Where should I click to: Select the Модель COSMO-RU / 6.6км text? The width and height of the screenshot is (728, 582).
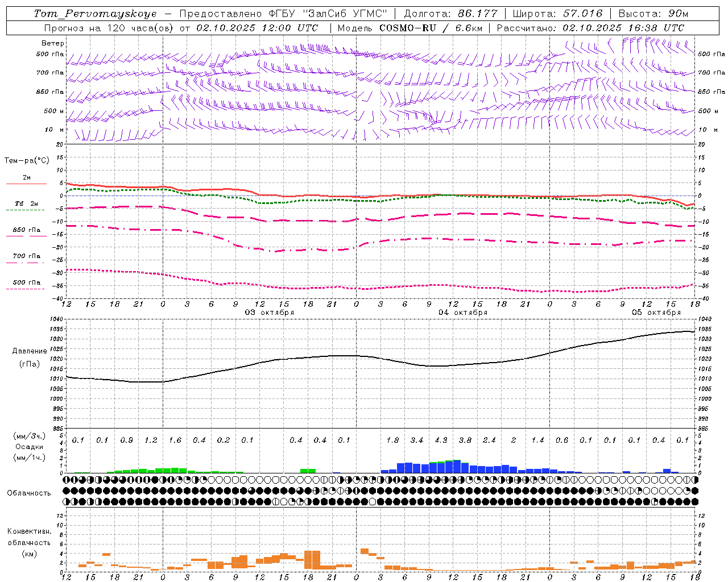(x=409, y=28)
